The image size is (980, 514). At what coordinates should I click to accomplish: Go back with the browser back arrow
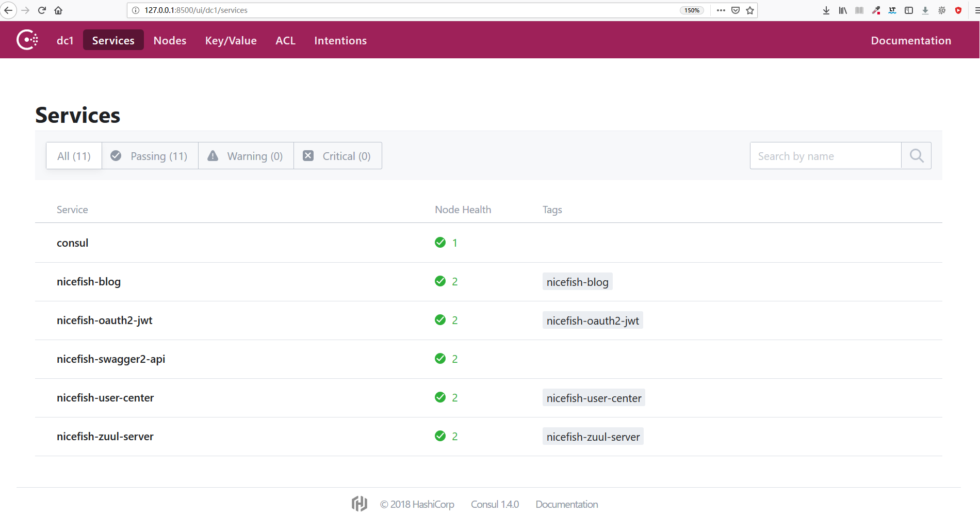(8, 10)
